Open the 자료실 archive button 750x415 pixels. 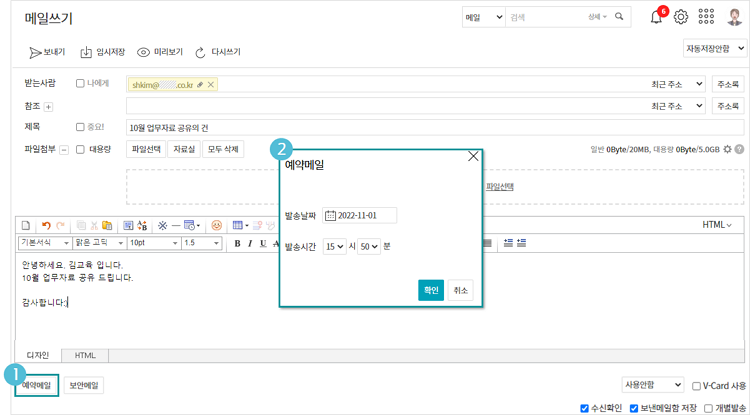[x=184, y=149]
